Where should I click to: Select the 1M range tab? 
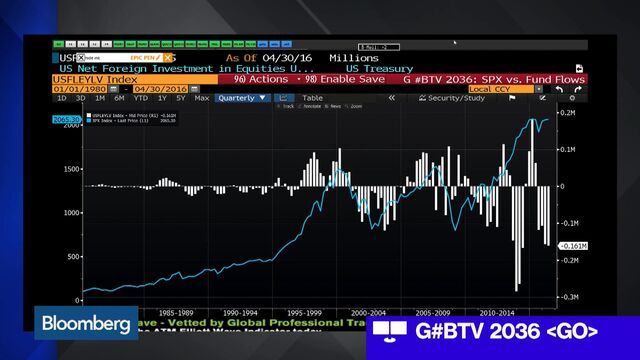100,98
